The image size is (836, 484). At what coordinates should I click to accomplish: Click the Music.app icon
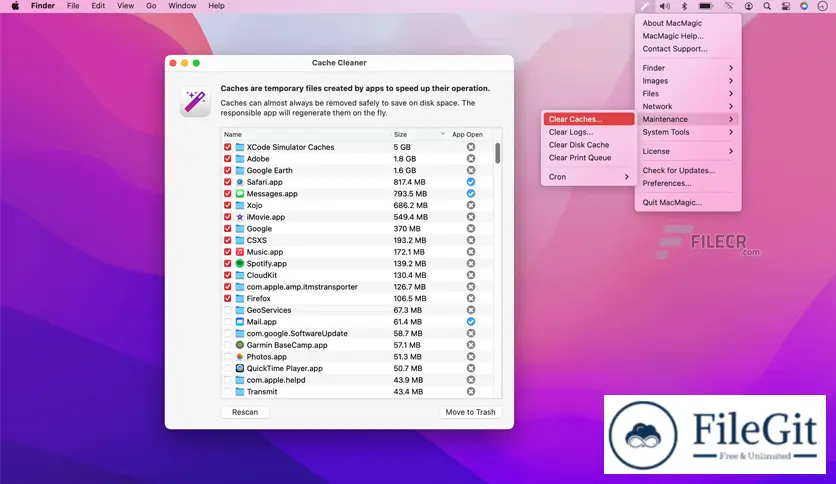240,252
